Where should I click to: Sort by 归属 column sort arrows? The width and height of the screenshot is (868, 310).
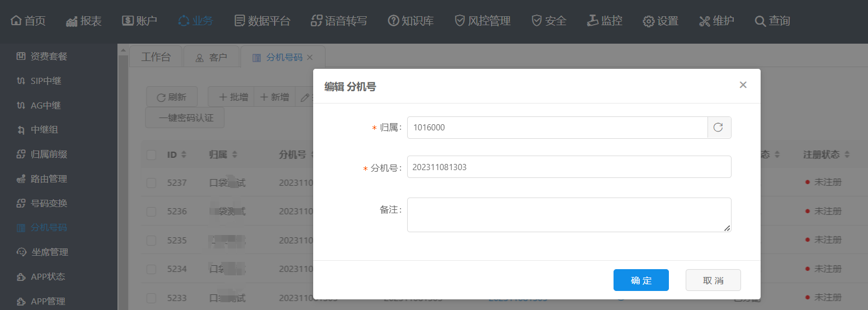point(234,155)
